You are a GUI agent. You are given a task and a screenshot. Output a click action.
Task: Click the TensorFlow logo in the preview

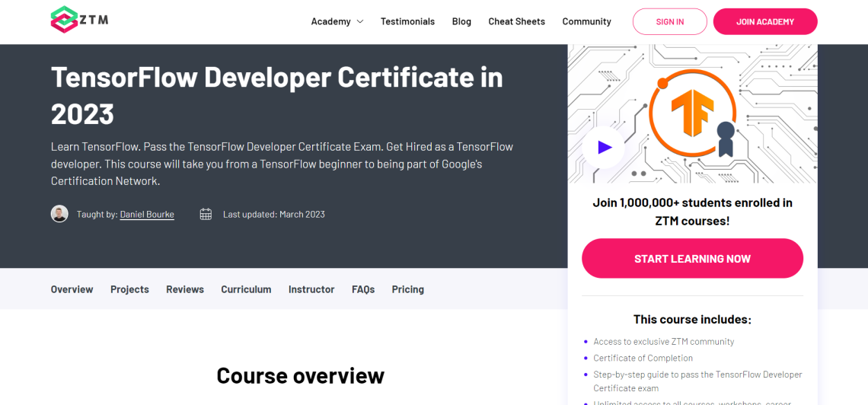point(692,111)
